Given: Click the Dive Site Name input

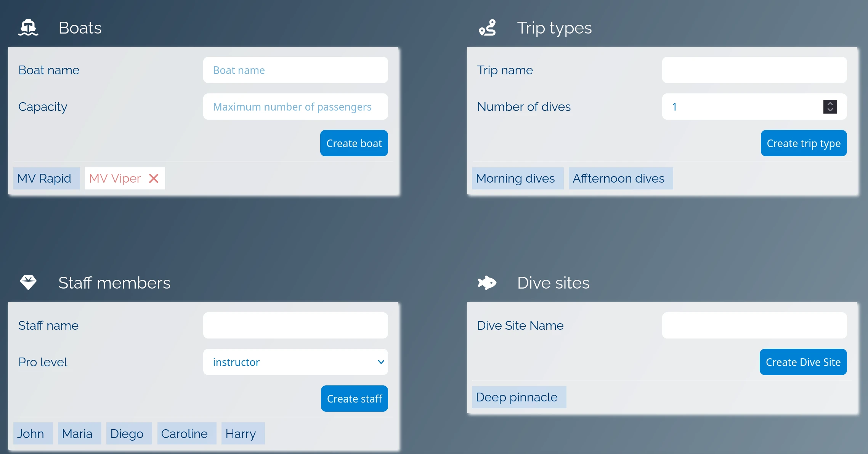Looking at the screenshot, I should [754, 326].
